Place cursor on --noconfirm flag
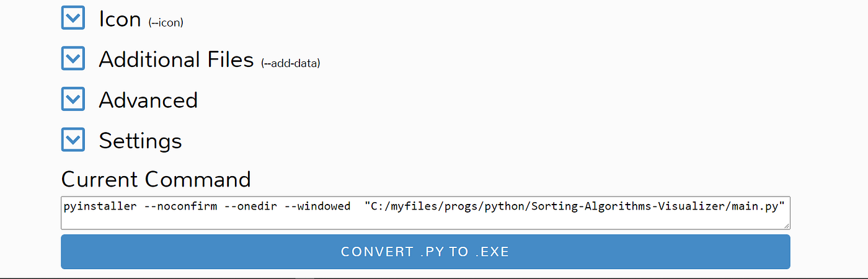 point(180,206)
